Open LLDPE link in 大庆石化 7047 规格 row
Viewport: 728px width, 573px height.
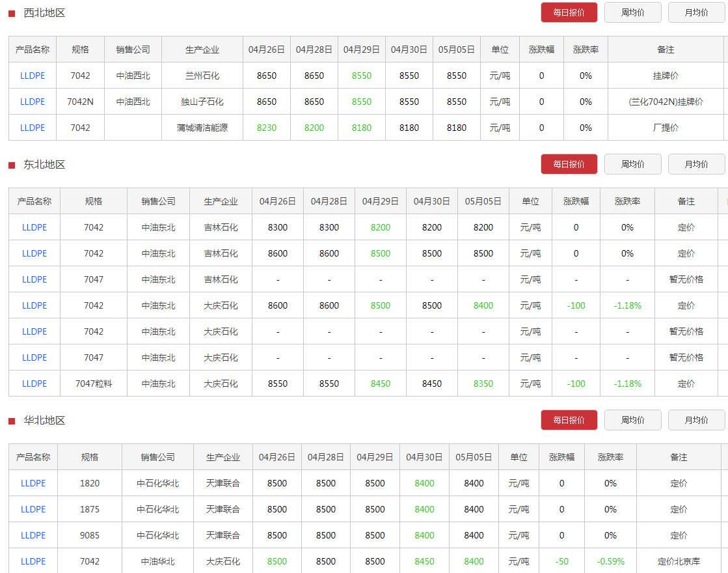[34, 357]
